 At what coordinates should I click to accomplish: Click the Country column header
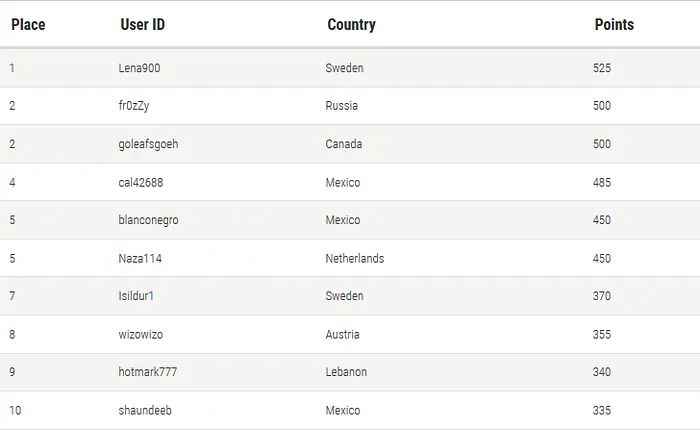tap(351, 25)
